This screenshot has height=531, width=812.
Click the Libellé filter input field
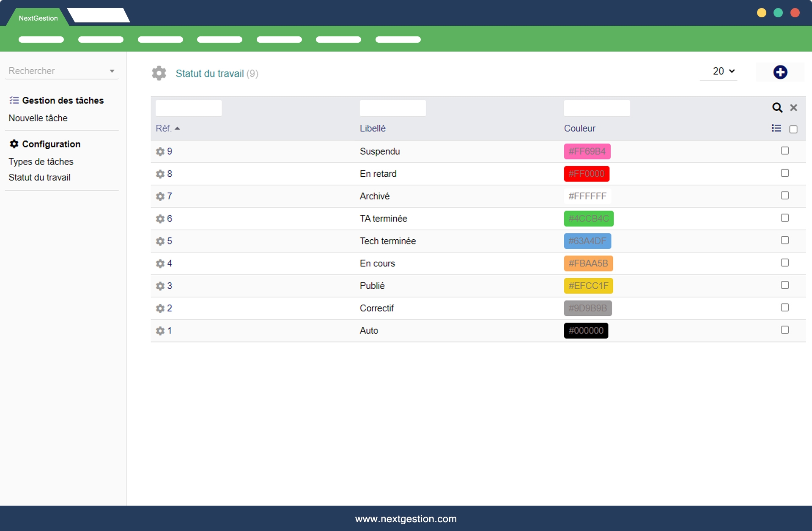tap(392, 108)
